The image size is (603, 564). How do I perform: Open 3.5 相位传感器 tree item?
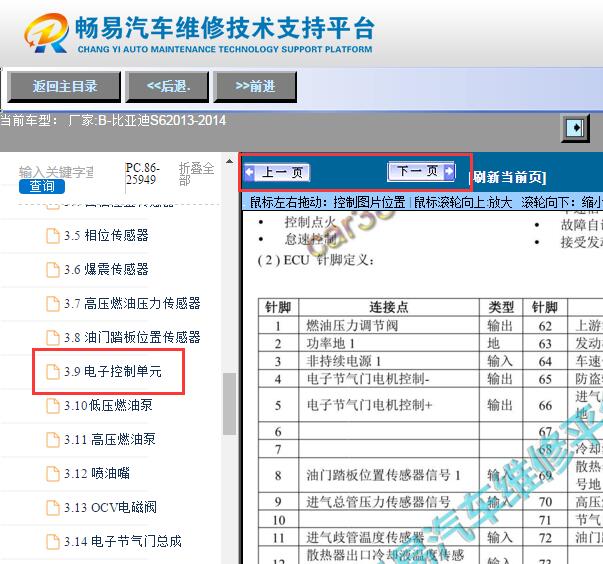106,235
